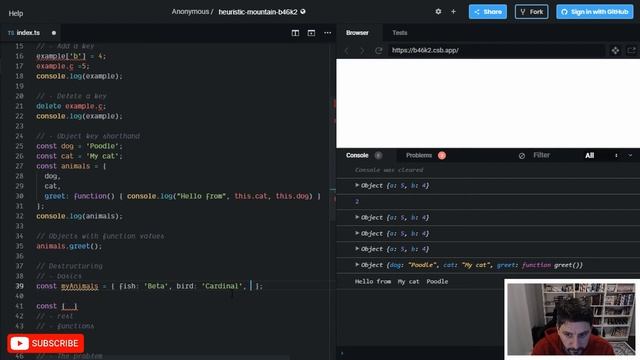
Task: Place cursor on line 39 myAnimals code
Action: (149, 286)
